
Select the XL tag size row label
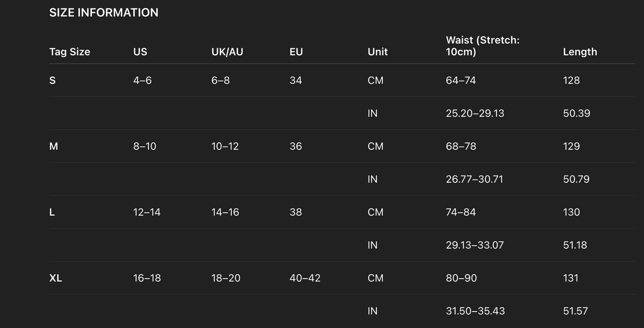[x=56, y=278]
